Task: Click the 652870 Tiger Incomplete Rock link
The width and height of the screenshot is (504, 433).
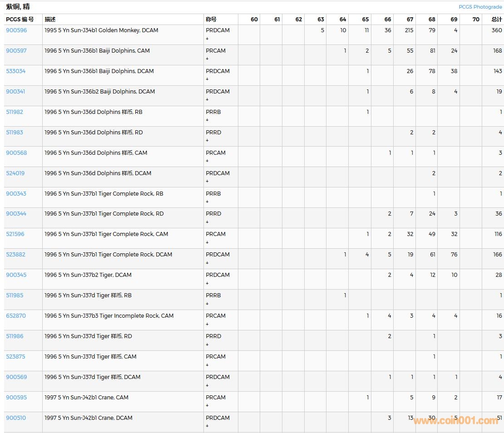Action: click(16, 316)
